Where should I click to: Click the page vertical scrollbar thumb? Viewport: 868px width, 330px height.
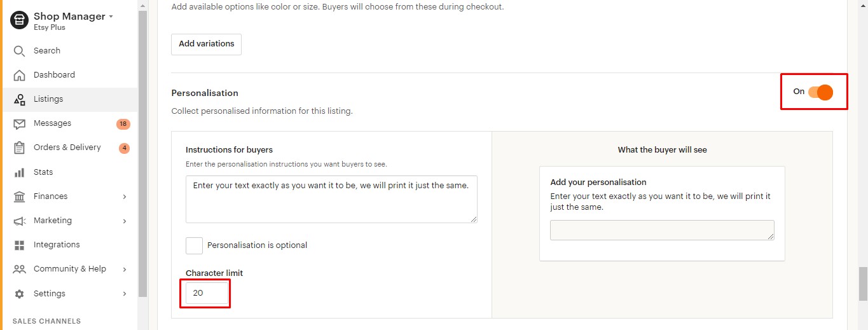(x=863, y=282)
